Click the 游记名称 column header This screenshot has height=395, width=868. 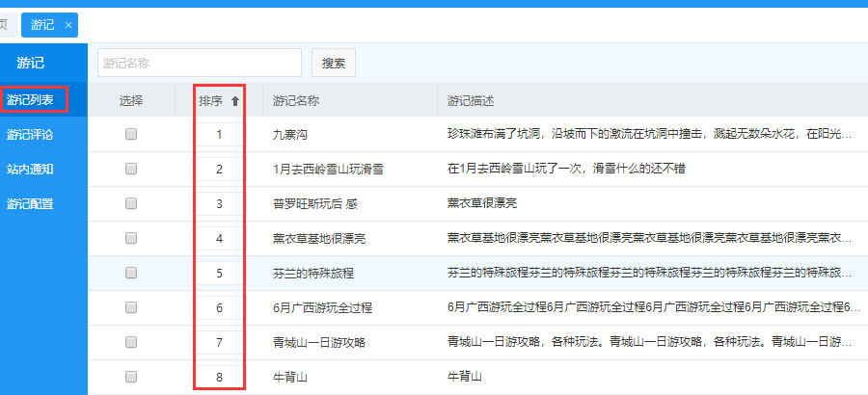pyautogui.click(x=296, y=100)
